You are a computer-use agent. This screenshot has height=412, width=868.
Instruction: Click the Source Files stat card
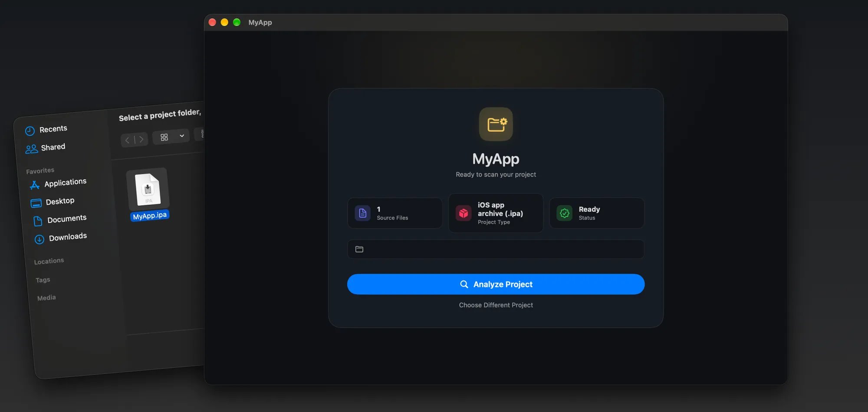pyautogui.click(x=395, y=213)
